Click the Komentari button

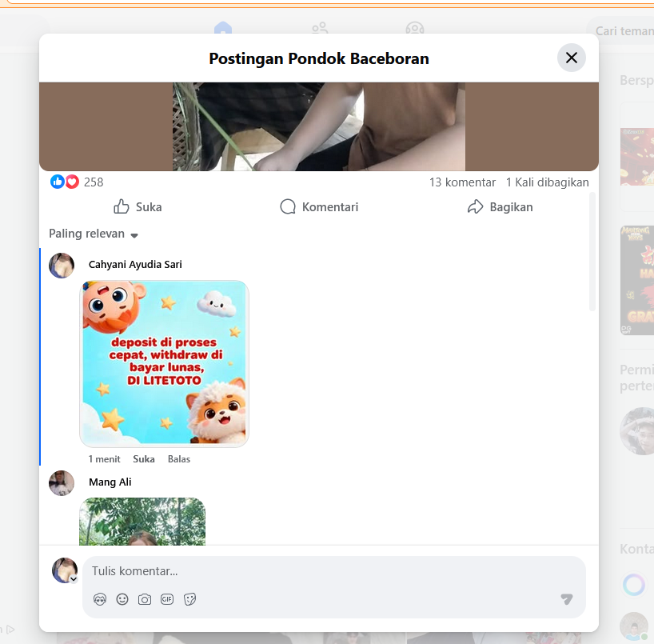(x=319, y=206)
